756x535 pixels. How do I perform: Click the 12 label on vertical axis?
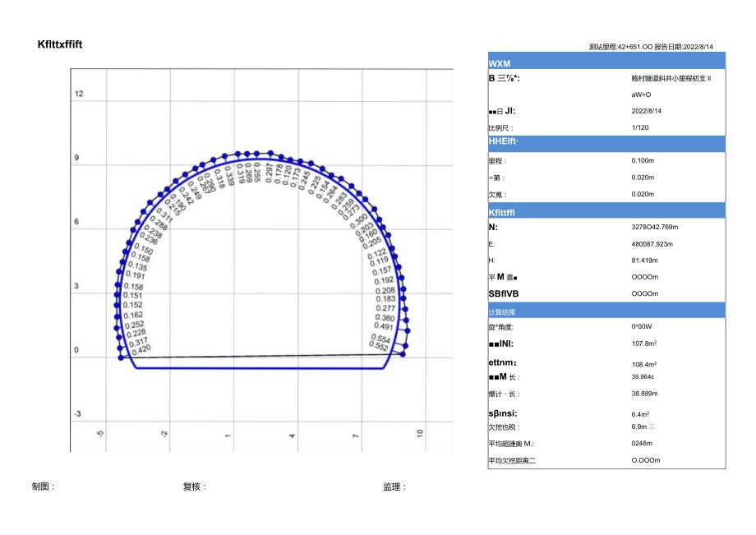[x=79, y=94]
